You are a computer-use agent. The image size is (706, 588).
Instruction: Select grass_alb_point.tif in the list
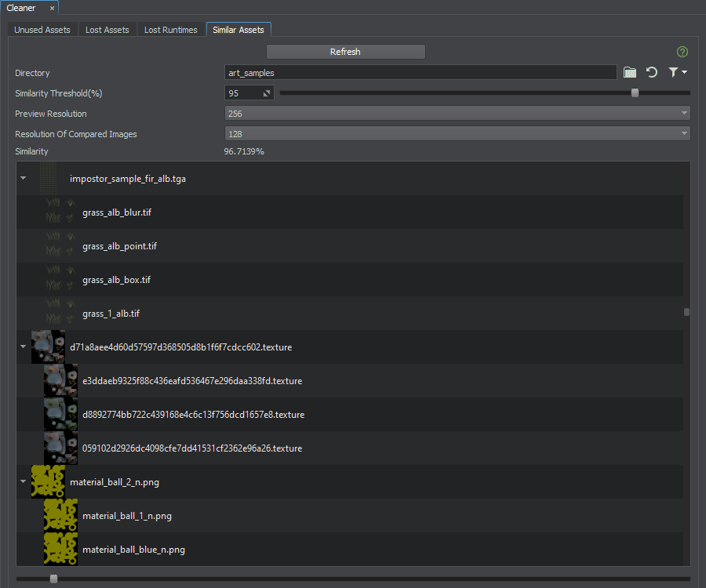point(119,246)
